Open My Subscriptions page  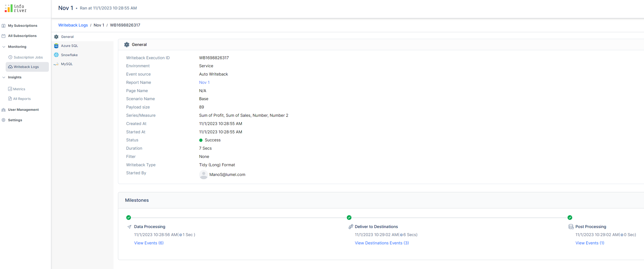pyautogui.click(x=22, y=26)
